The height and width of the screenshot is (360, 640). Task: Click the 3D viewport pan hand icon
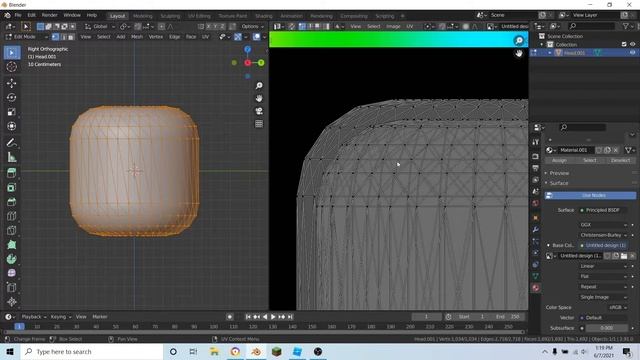click(259, 98)
